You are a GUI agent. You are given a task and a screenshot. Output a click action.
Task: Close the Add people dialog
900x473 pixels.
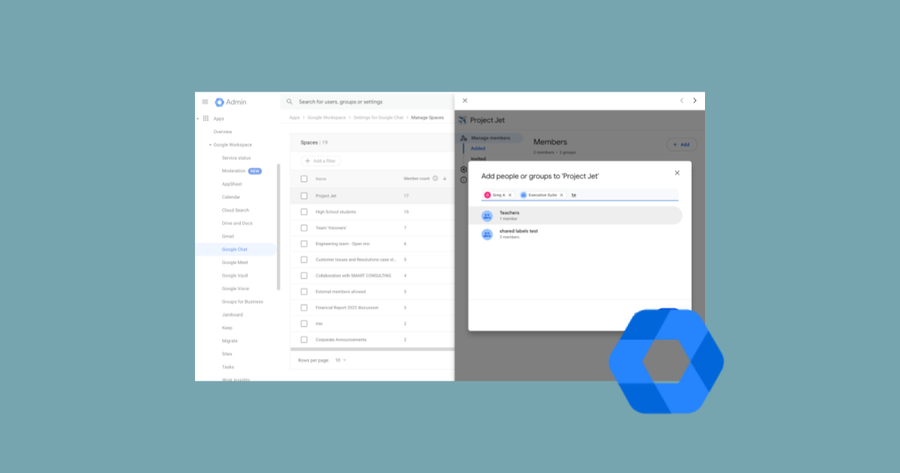(677, 173)
